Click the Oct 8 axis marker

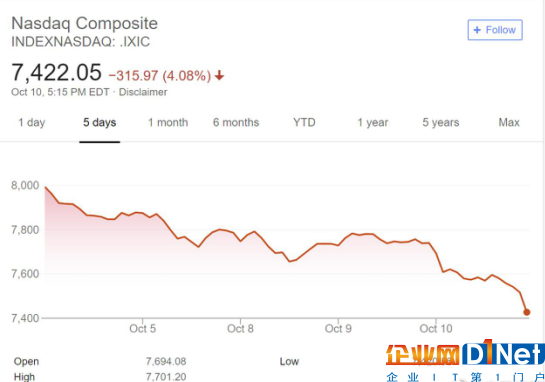(240, 328)
